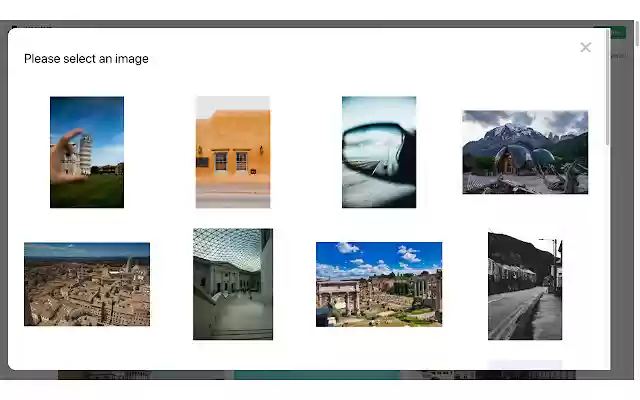Click the dialog's vertical scrollbar
The height and width of the screenshot is (400, 640).
click(607, 87)
